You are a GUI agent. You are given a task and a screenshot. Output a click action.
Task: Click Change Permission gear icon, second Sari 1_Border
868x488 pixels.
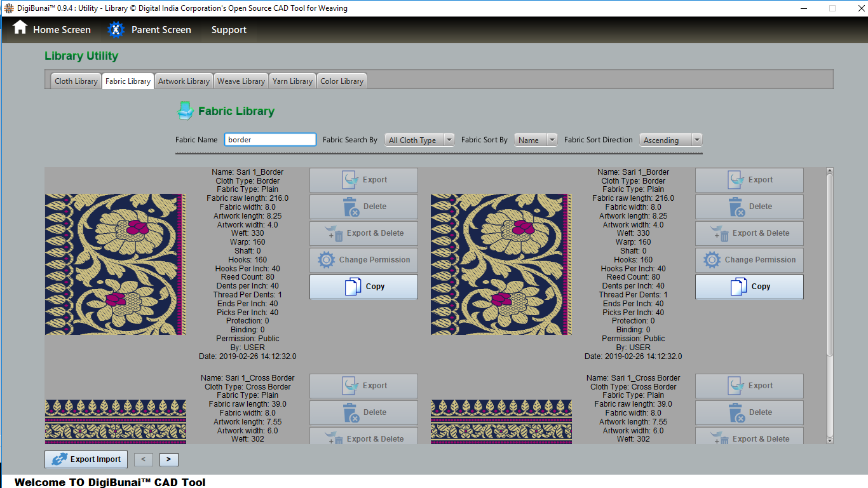(x=712, y=260)
